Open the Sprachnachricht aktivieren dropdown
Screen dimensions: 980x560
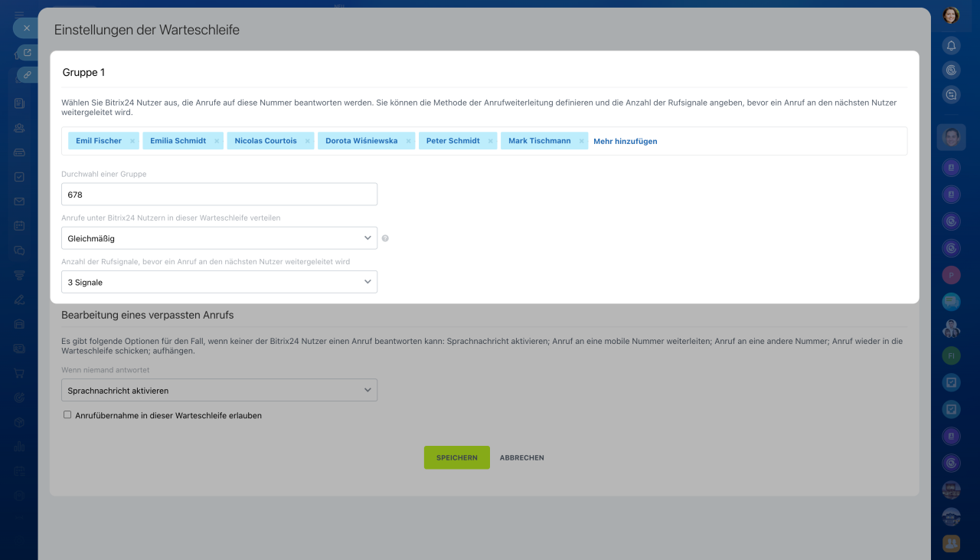tap(219, 390)
